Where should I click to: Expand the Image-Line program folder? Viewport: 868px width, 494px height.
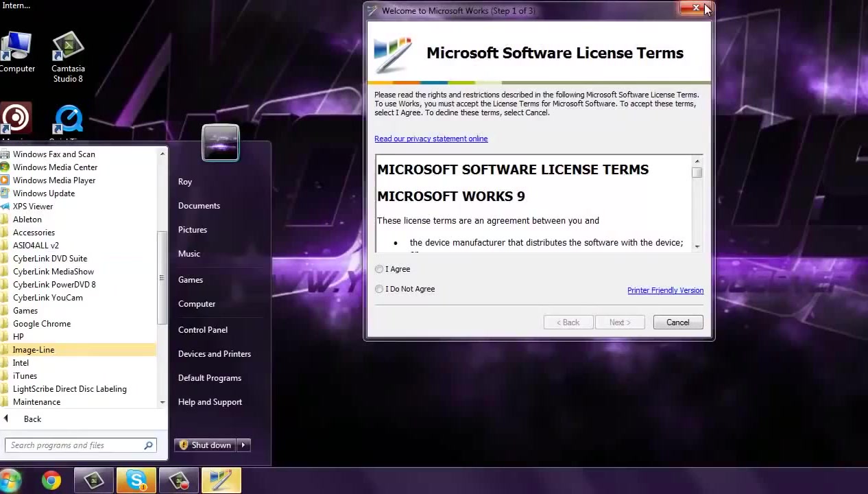(34, 350)
